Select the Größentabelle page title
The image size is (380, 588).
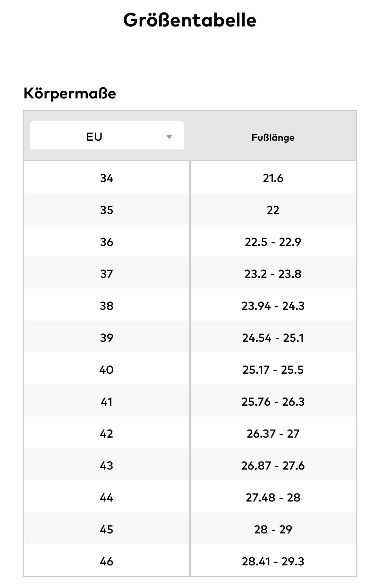[190, 20]
